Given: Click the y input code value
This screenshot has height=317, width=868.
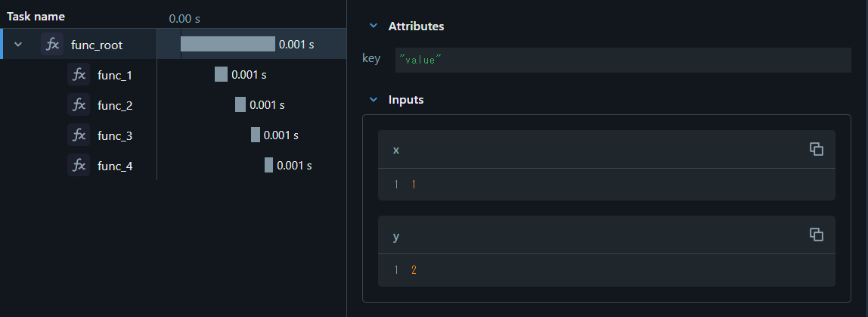Looking at the screenshot, I should (x=414, y=270).
